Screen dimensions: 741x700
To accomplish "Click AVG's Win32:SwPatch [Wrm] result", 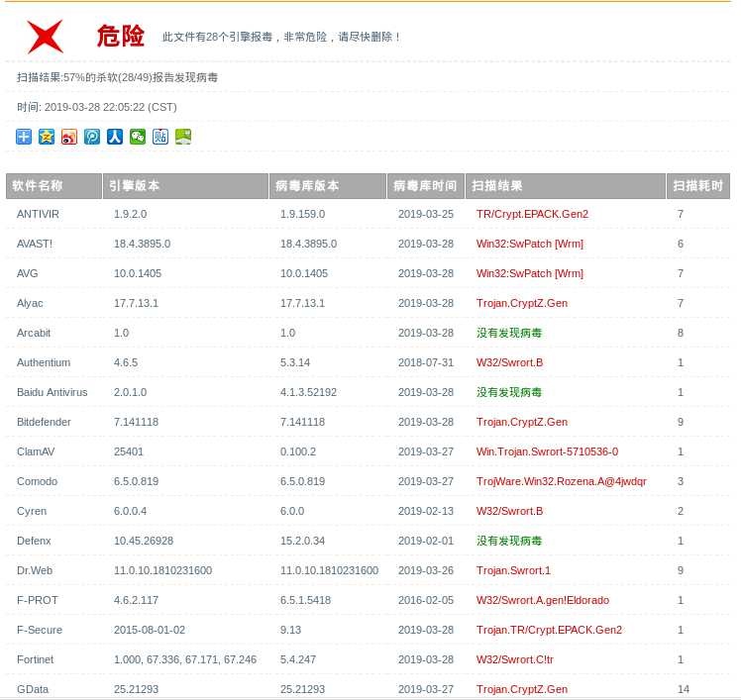I will click(530, 273).
